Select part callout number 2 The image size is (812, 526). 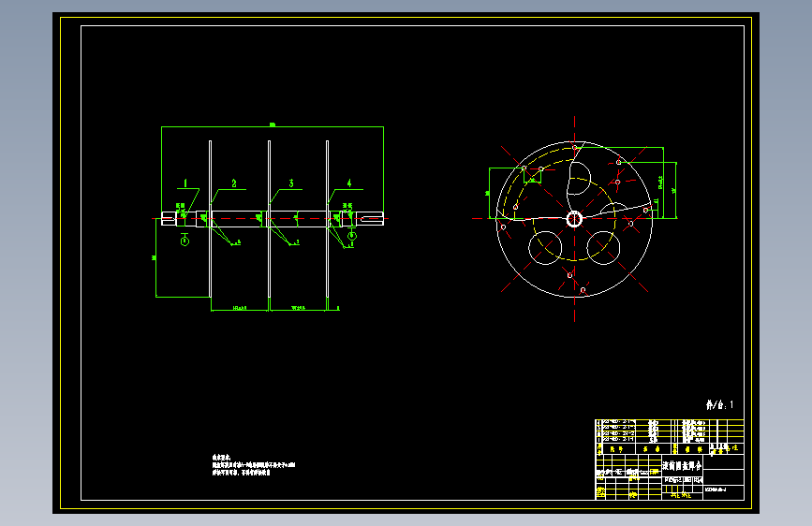(x=234, y=183)
